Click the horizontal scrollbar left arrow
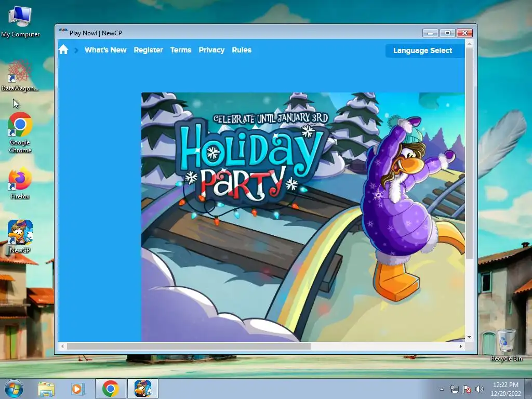 pyautogui.click(x=62, y=346)
